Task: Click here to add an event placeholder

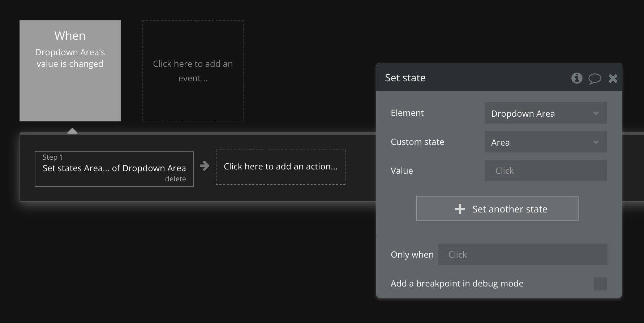Action: pos(193,71)
